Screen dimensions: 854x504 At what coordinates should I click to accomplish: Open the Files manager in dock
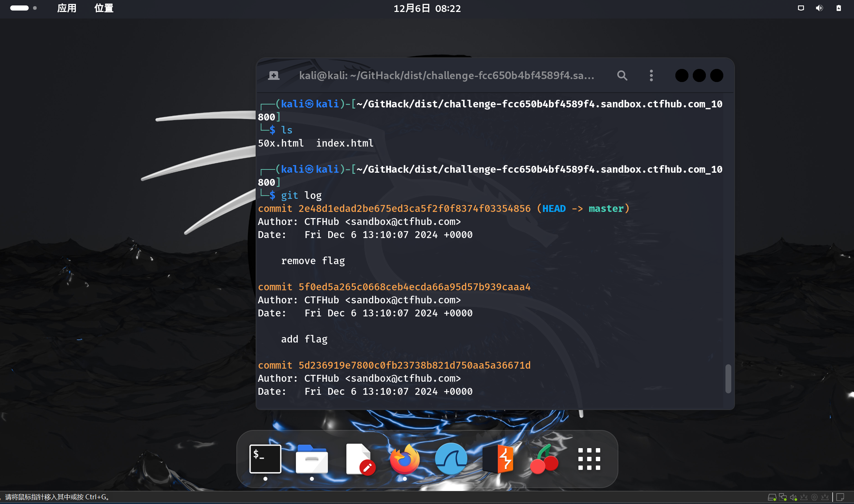tap(312, 459)
